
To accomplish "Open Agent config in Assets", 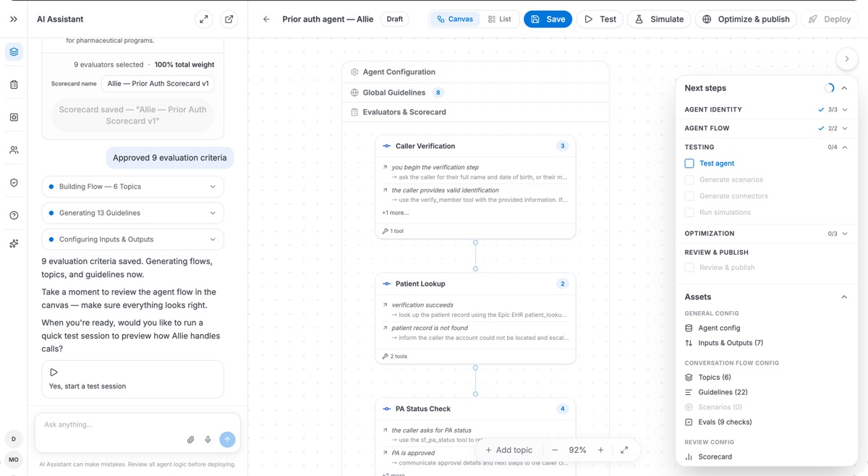I will [712, 328].
